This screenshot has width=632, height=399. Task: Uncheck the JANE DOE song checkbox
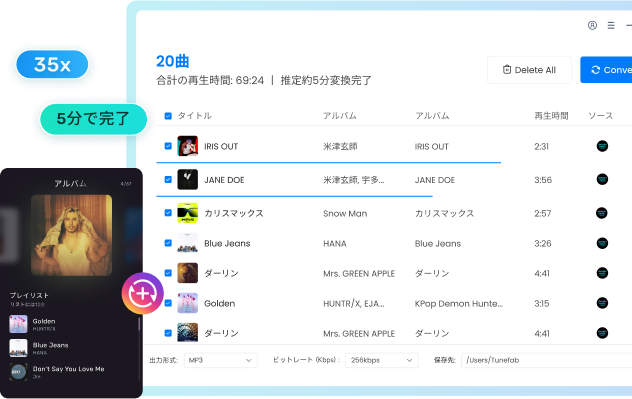tap(168, 179)
